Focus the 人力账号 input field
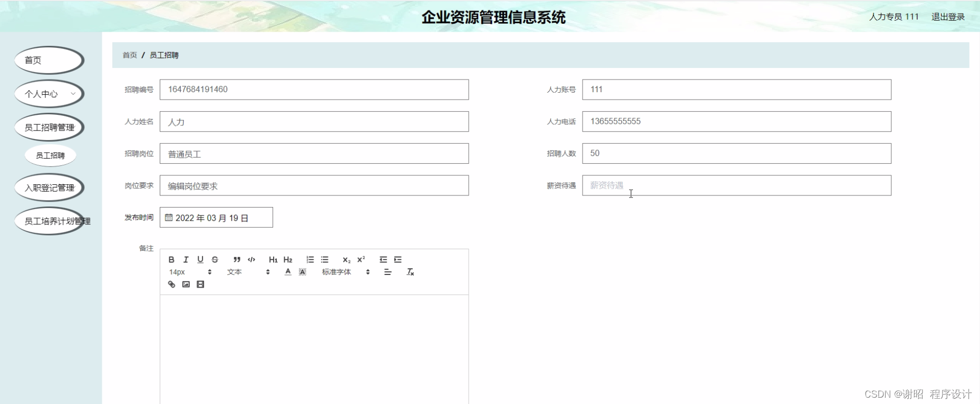 pyautogui.click(x=736, y=90)
